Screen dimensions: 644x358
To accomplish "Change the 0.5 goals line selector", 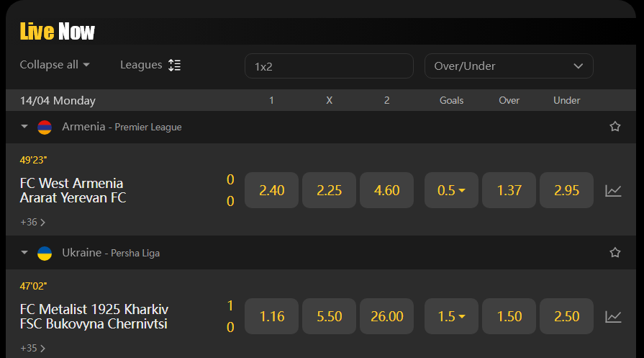I will coord(451,190).
